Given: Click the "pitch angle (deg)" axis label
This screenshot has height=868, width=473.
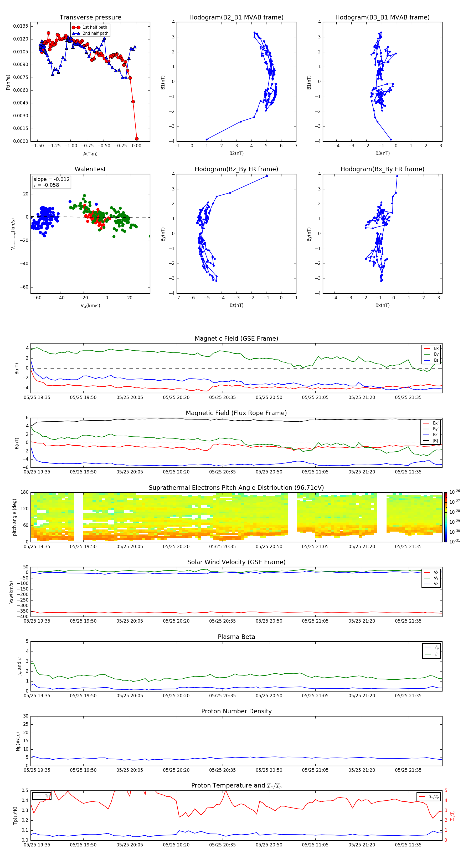Looking at the screenshot, I should [x=14, y=517].
